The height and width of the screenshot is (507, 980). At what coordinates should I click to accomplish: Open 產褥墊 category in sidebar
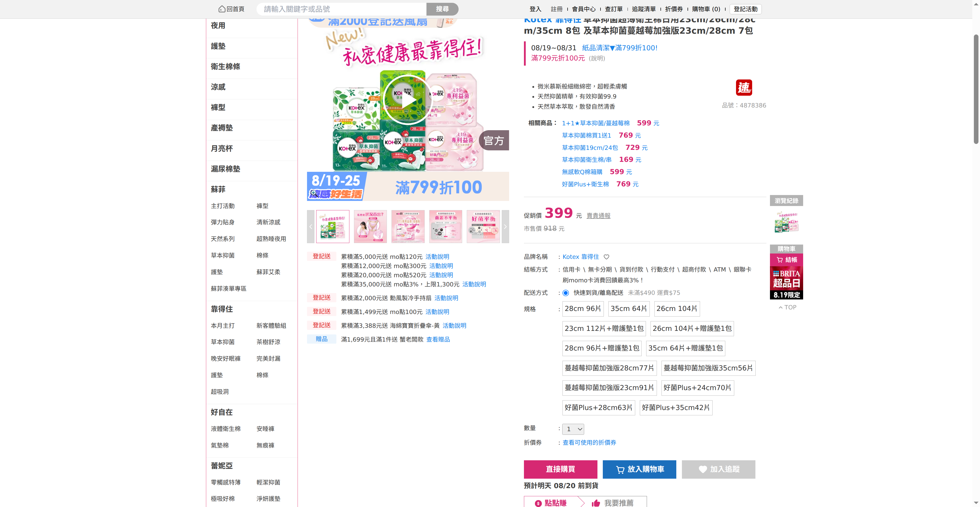tap(222, 128)
